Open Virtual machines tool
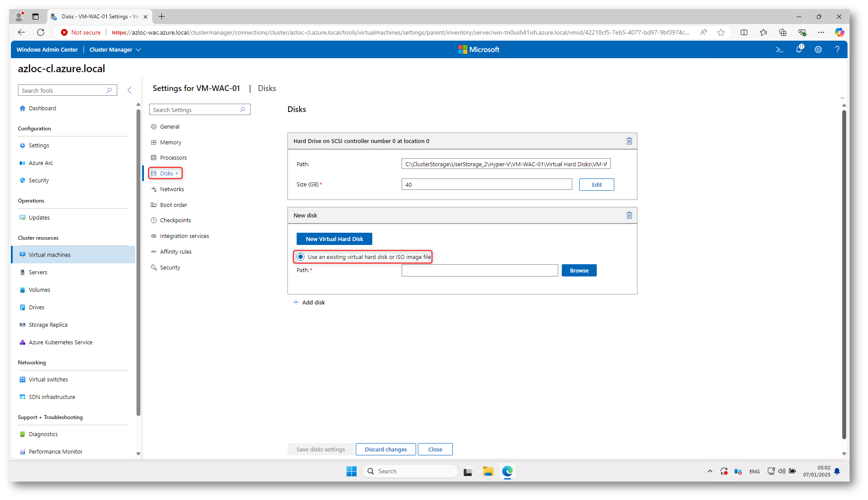This screenshot has height=500, width=868. click(73, 255)
